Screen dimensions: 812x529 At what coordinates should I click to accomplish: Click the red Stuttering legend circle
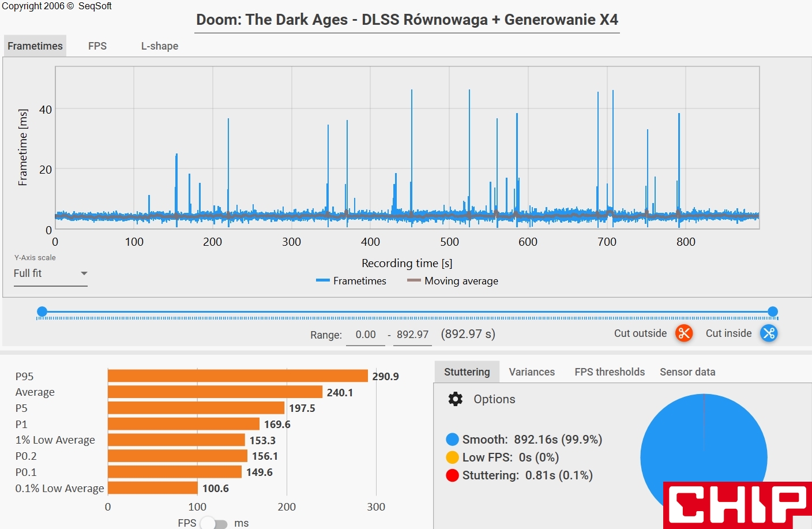pyautogui.click(x=452, y=475)
